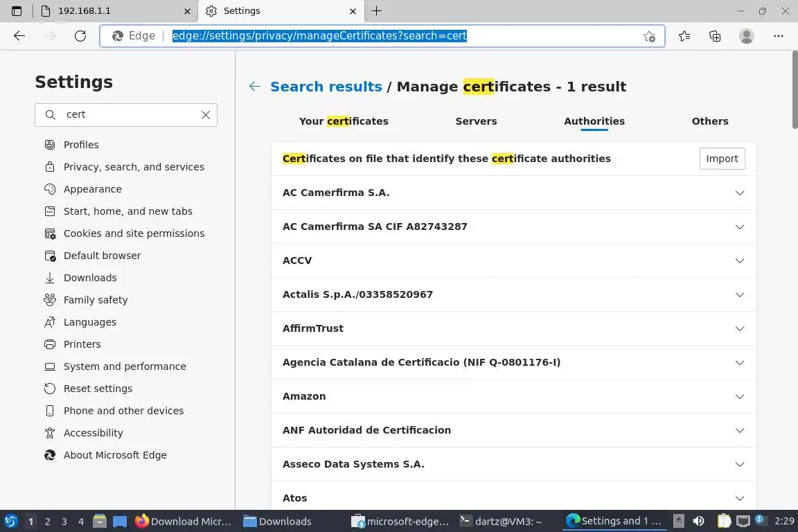Select the Authorities tab
Screen dimensions: 798x532
pos(594,121)
